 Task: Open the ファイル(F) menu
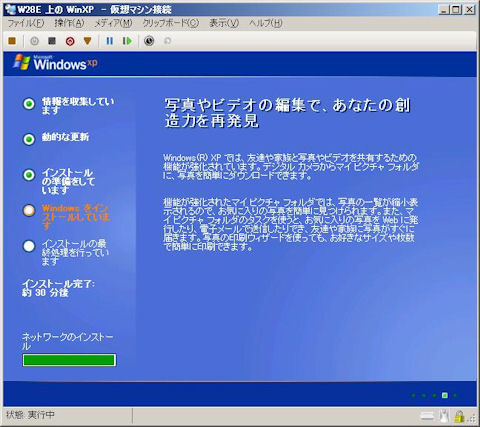(x=26, y=23)
